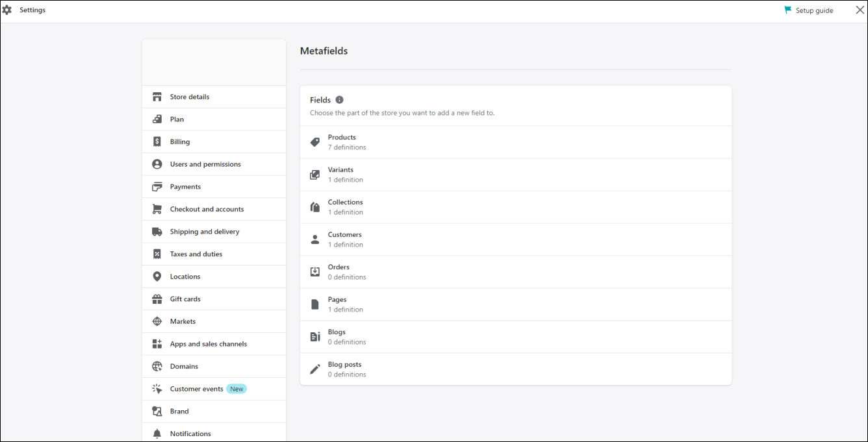Open Customer events settings
Screen dimensions: 868x442
(x=214, y=389)
